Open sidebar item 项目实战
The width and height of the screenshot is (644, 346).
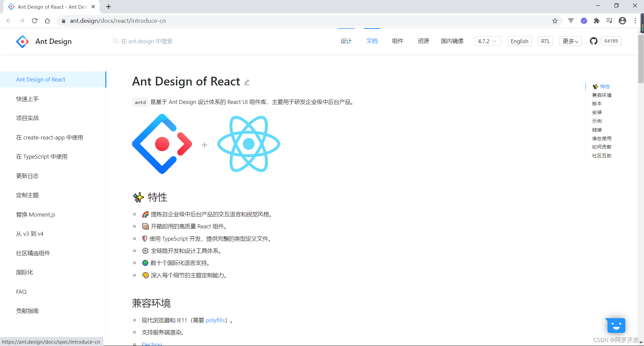click(x=53, y=118)
